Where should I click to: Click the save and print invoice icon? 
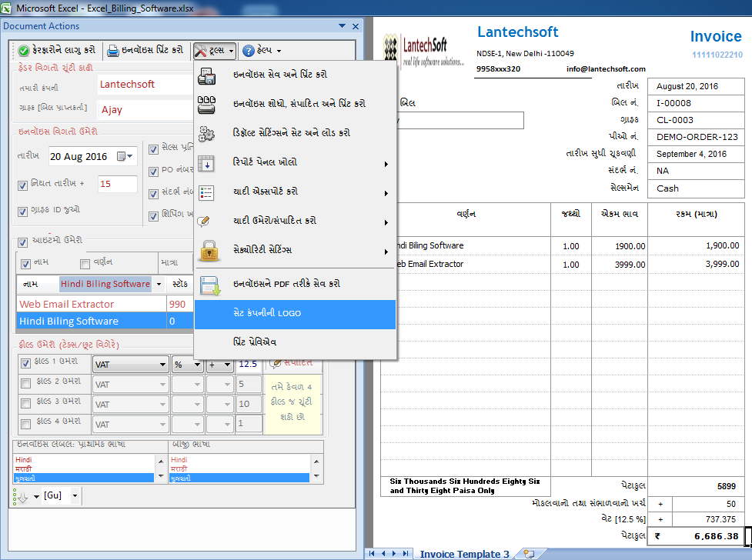207,75
